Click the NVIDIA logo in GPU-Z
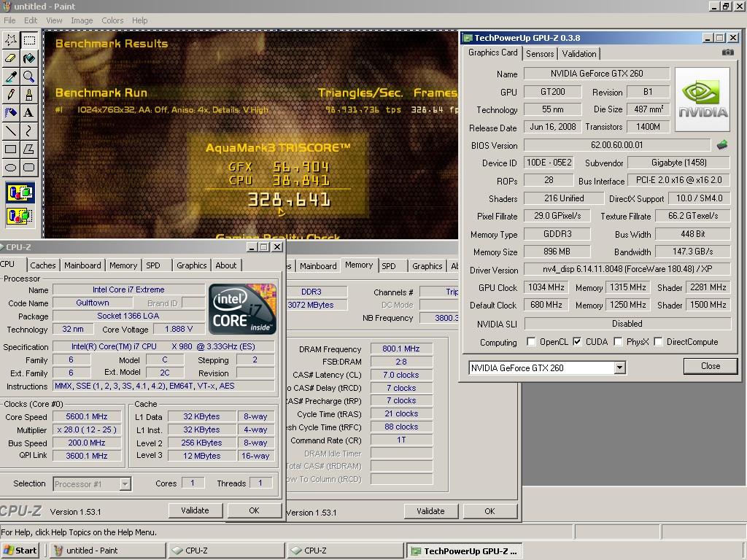 [x=703, y=99]
